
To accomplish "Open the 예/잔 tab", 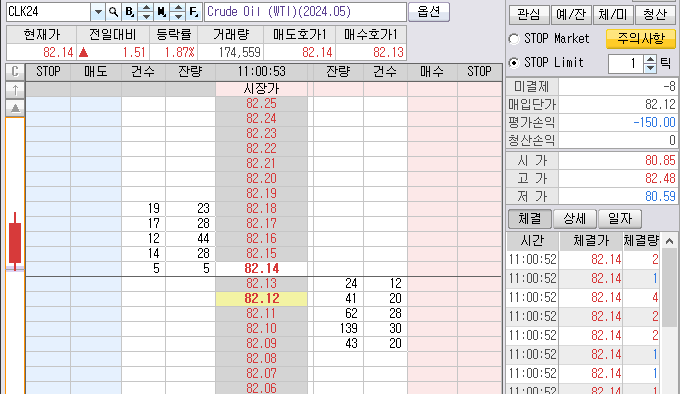I will click(571, 15).
